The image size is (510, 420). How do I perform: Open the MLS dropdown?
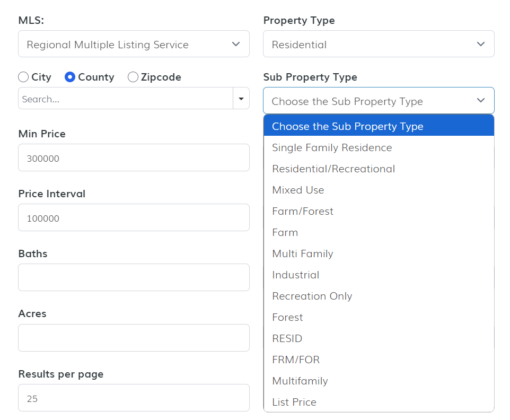tap(134, 44)
